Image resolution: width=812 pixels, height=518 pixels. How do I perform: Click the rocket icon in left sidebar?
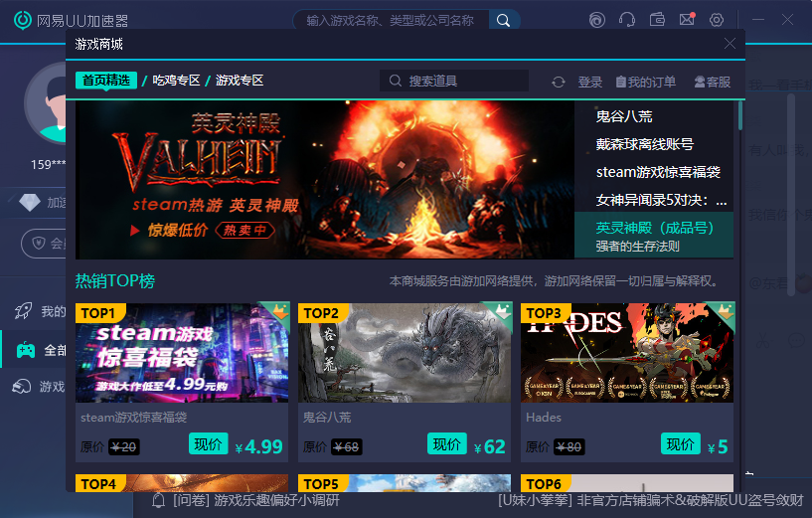(23, 311)
